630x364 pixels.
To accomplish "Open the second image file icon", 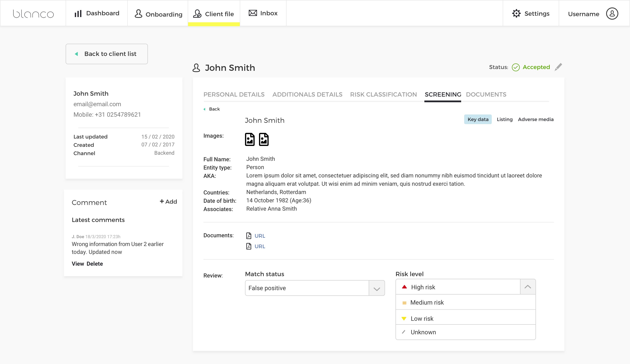I will click(264, 139).
